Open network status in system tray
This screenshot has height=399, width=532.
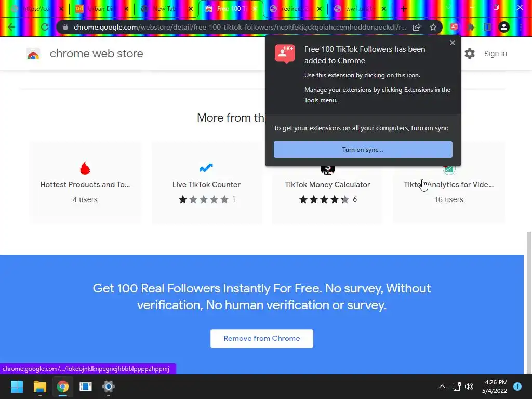(456, 387)
